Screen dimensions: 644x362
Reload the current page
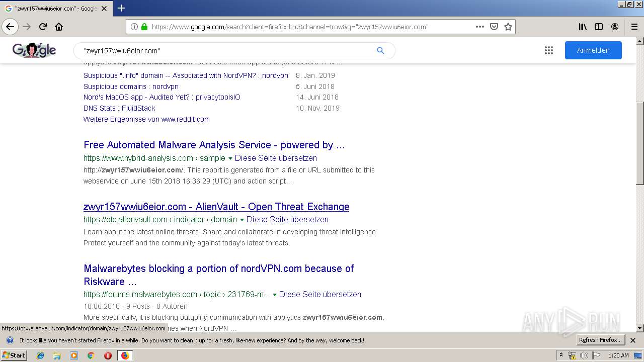click(43, 27)
